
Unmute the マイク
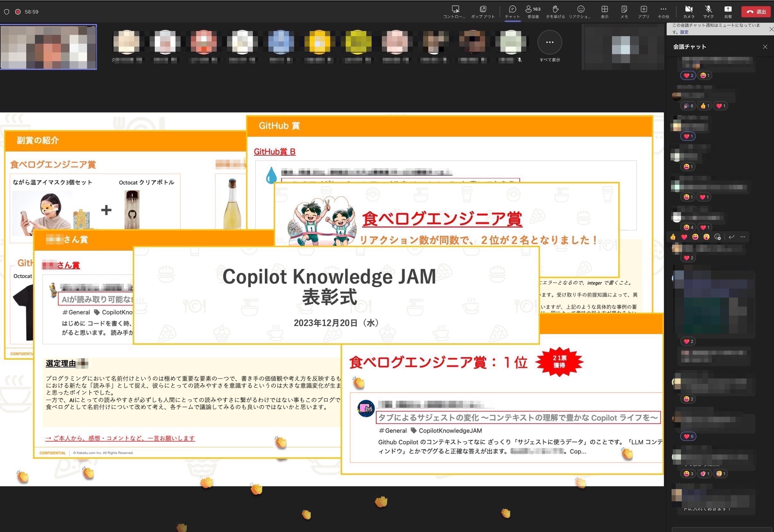click(x=708, y=12)
